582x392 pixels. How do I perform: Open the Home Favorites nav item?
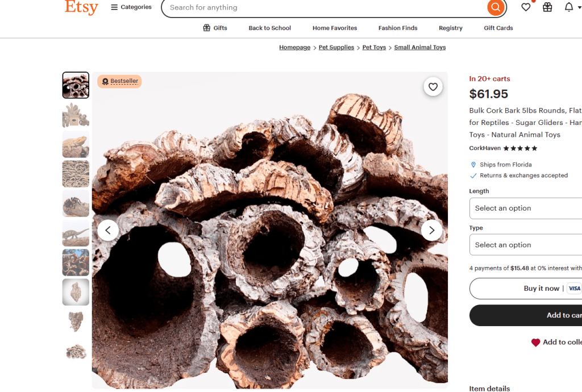tap(335, 28)
